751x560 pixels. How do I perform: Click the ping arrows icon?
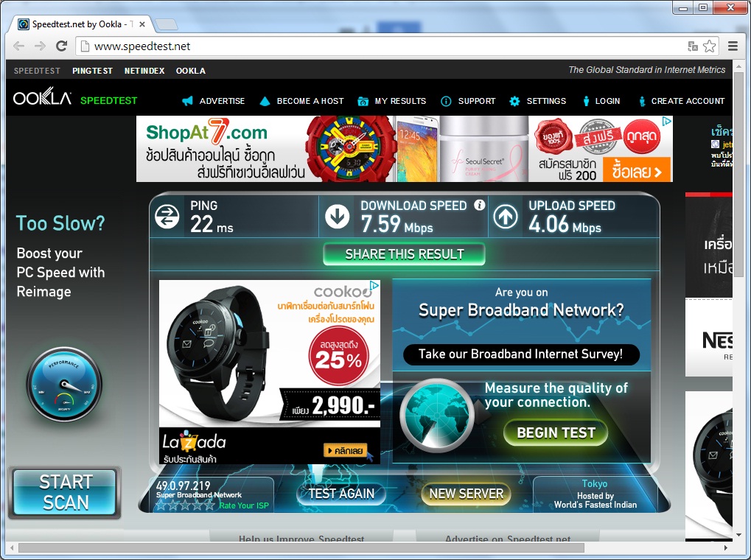pyautogui.click(x=167, y=216)
